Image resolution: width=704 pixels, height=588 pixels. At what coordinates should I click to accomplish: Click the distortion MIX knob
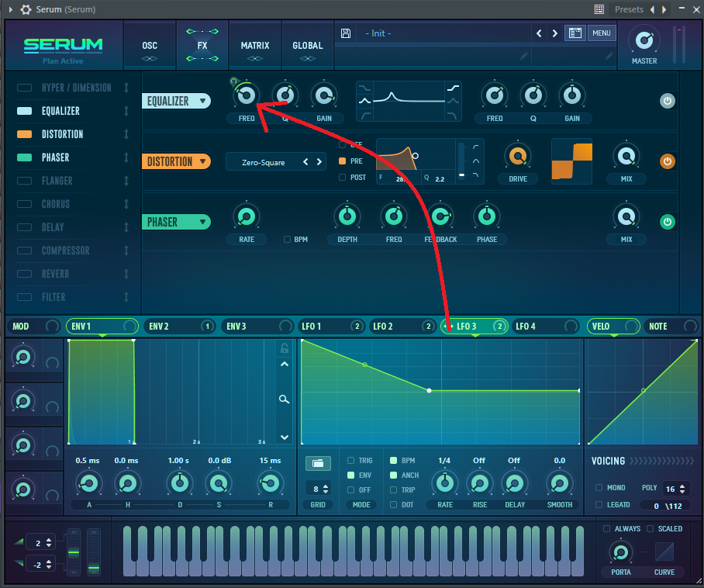click(x=626, y=157)
